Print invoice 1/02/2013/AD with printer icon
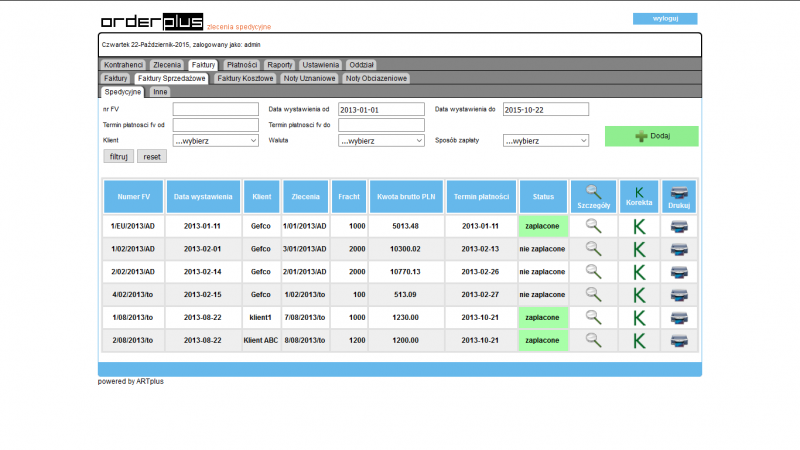Image resolution: width=800 pixels, height=450 pixels. point(679,249)
